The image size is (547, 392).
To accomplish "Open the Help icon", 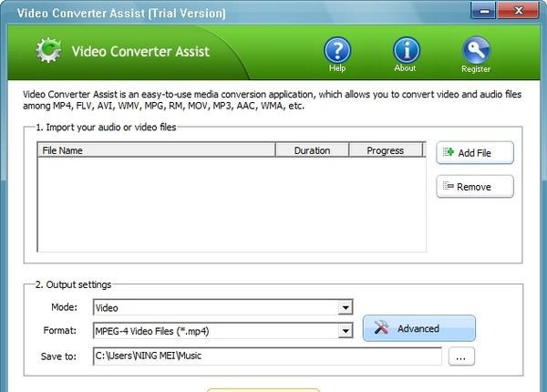I will (x=337, y=50).
